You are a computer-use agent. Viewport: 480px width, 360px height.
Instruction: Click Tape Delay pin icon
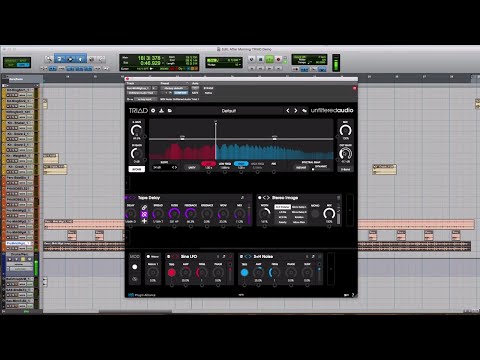coord(242,198)
